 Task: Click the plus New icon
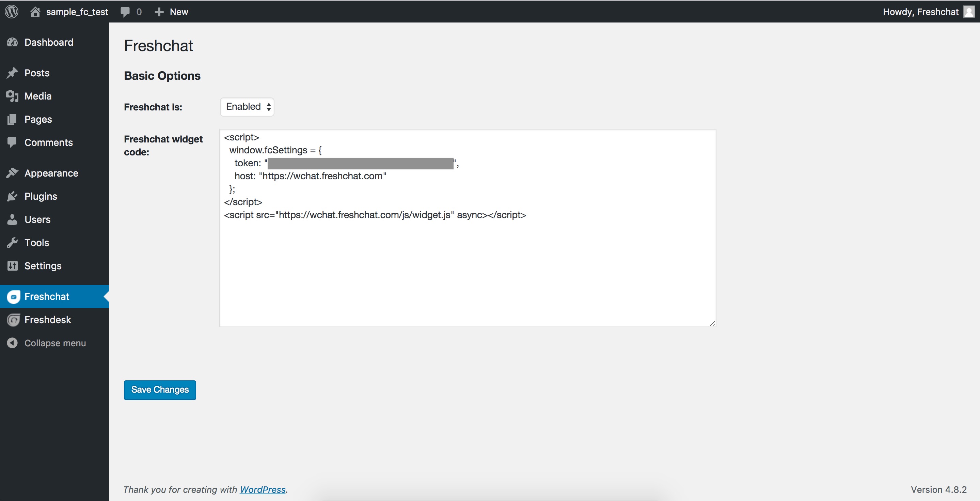(159, 12)
